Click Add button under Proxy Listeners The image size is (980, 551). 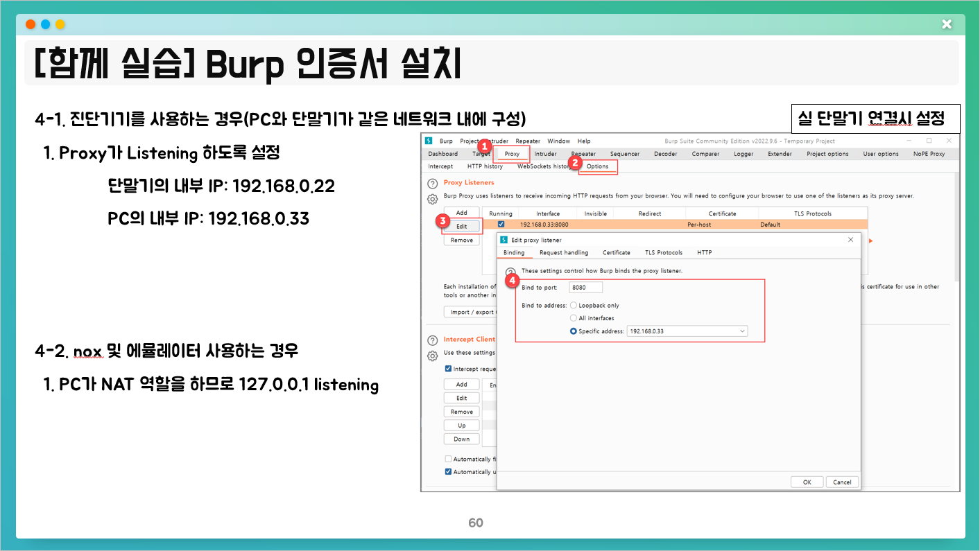pos(461,213)
